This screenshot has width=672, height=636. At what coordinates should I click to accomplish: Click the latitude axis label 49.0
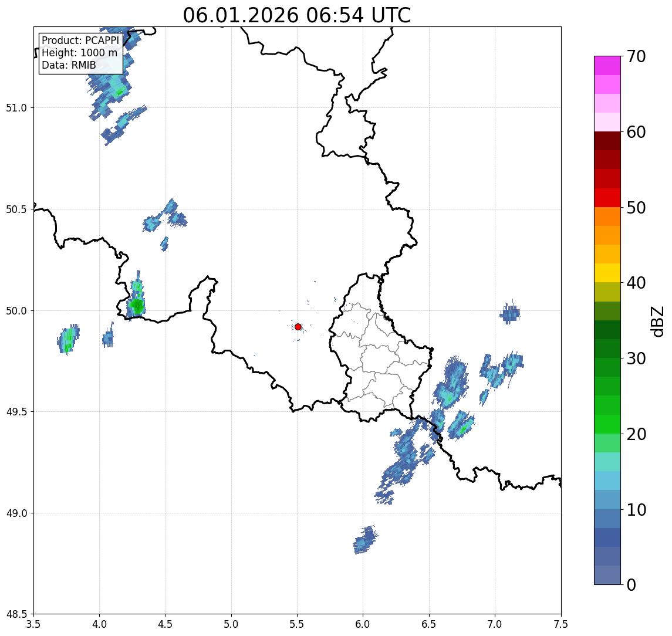pyautogui.click(x=16, y=513)
